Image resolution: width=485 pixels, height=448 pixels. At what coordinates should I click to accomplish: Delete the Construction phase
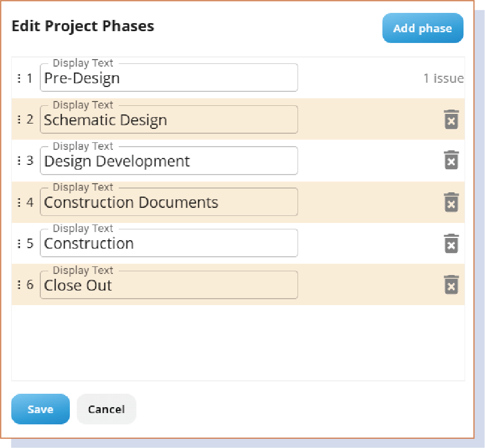(451, 243)
